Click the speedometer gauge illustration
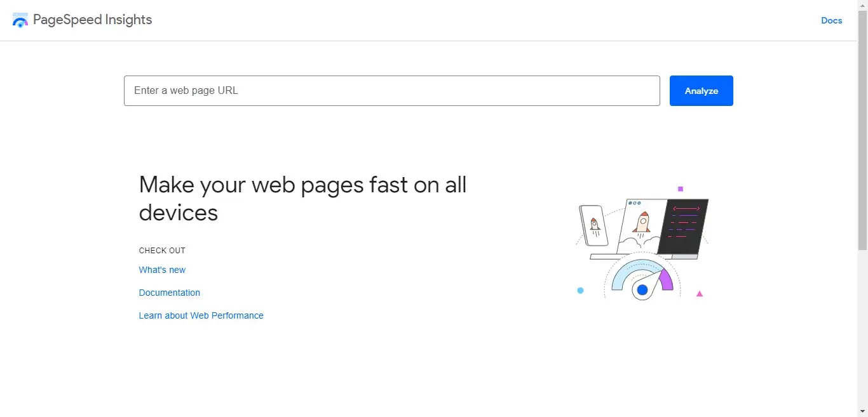Viewport: 868px width, 417px height. [x=642, y=281]
